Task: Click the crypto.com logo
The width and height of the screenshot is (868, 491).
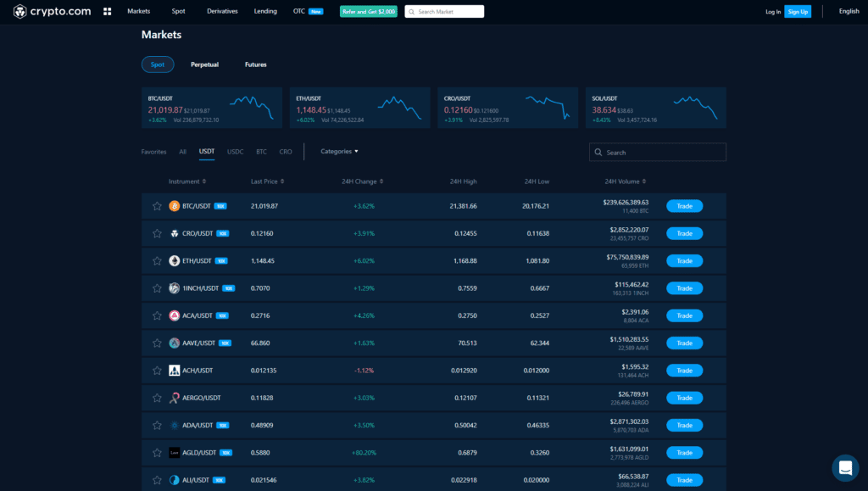Action: tap(47, 11)
